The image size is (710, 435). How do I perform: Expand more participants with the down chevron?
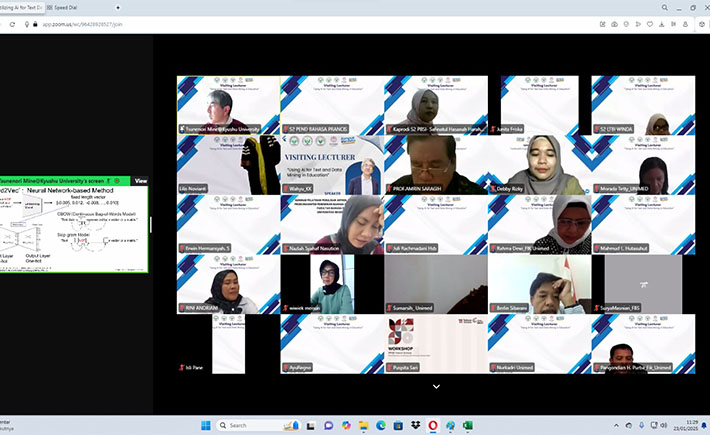coord(436,385)
